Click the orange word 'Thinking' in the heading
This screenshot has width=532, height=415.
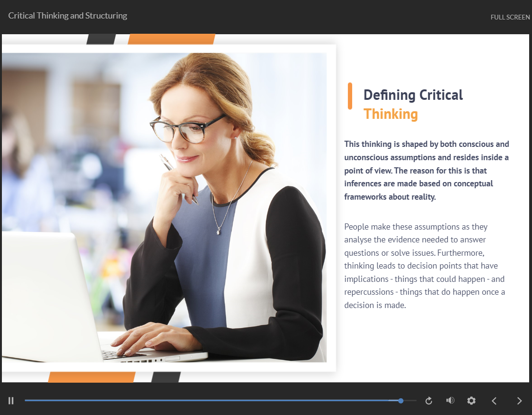click(391, 114)
